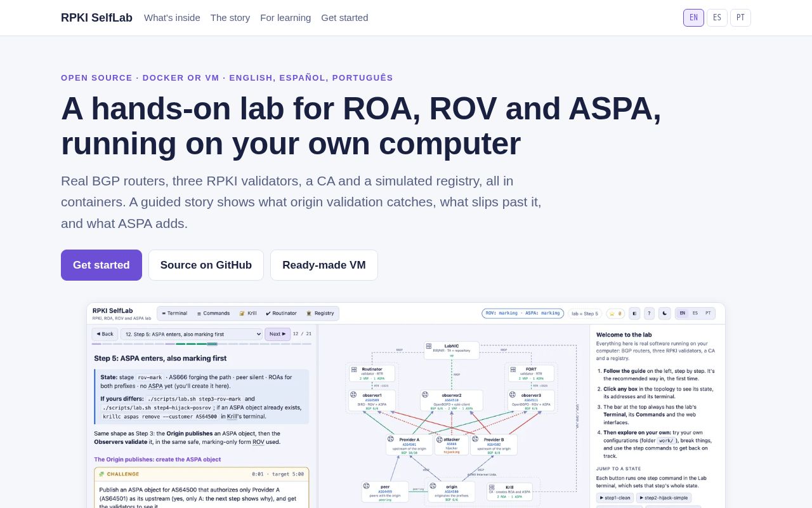Image resolution: width=812 pixels, height=508 pixels.
Task: Open the What's inside nav link
Action: tap(172, 18)
